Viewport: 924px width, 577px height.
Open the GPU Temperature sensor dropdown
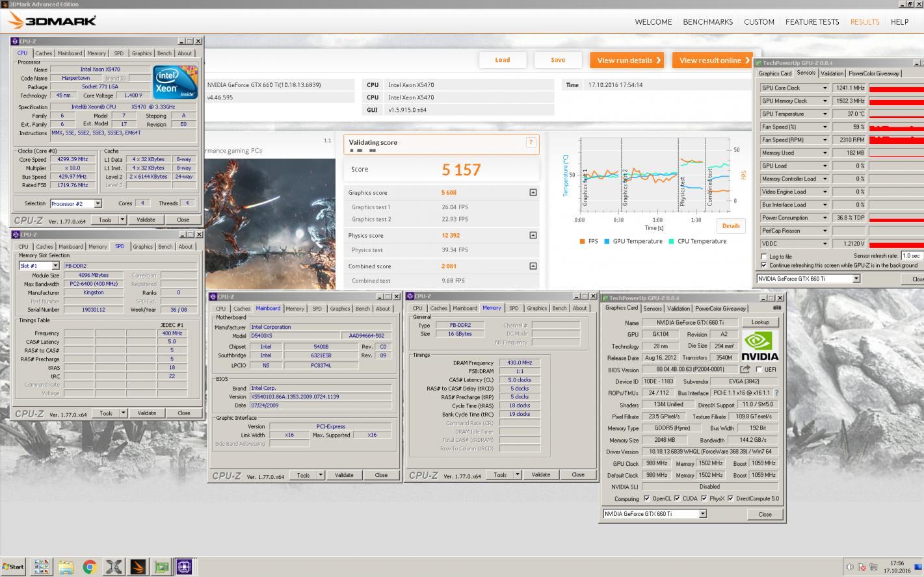[825, 114]
